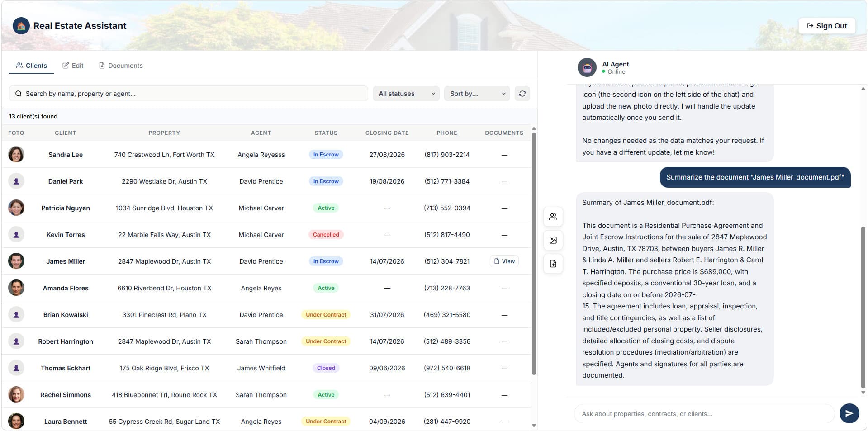The width and height of the screenshot is (868, 431).
Task: Click the property 740 Crestwood Ln, Fort Worth TX
Action: click(164, 155)
